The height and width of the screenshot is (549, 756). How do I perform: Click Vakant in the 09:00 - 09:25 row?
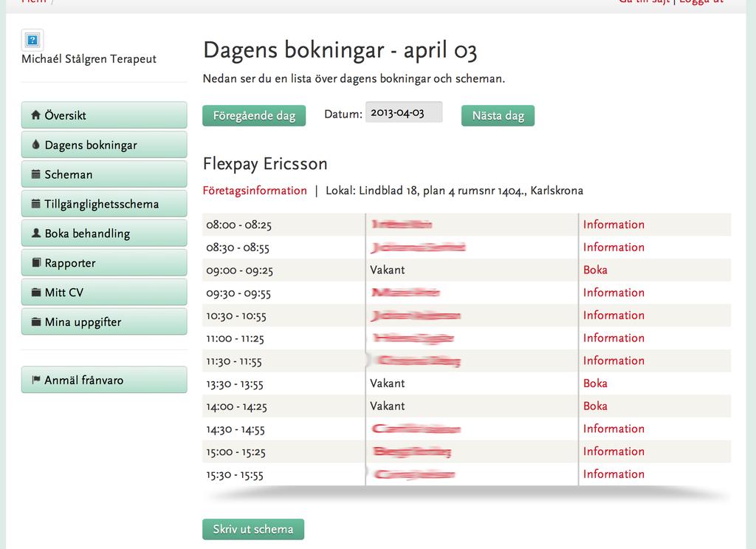pyautogui.click(x=387, y=270)
